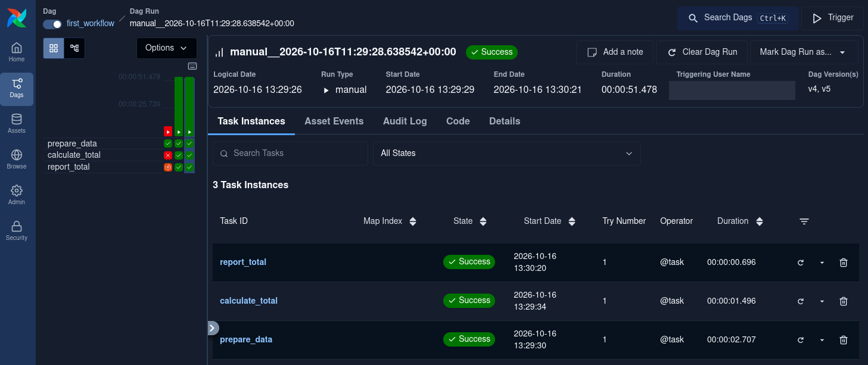
Task: Select report_total row in the grid tree
Action: point(69,167)
